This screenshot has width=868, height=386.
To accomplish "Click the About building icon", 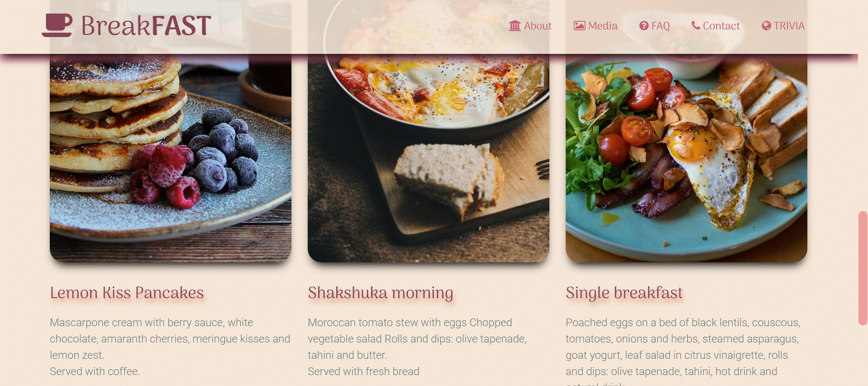I will click(515, 26).
